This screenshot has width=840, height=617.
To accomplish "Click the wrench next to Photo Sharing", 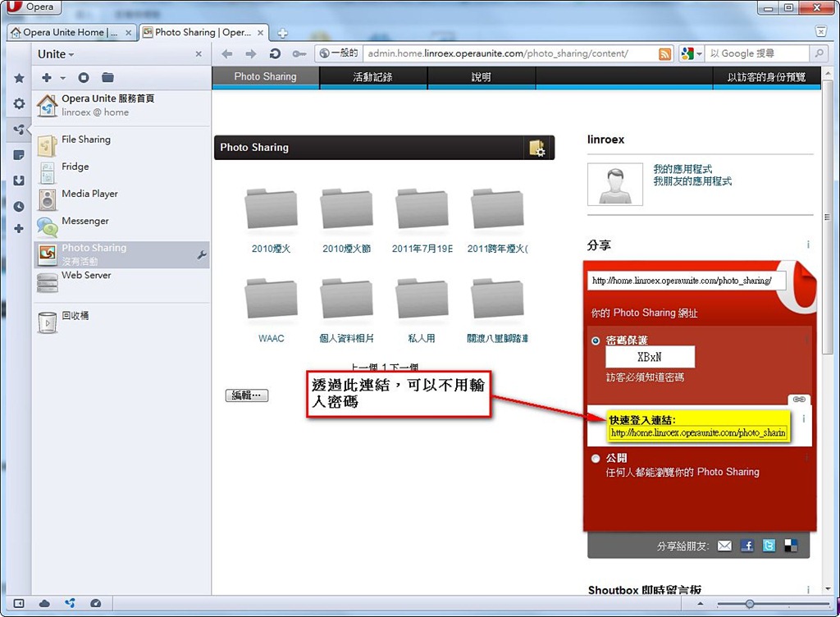I will point(202,255).
